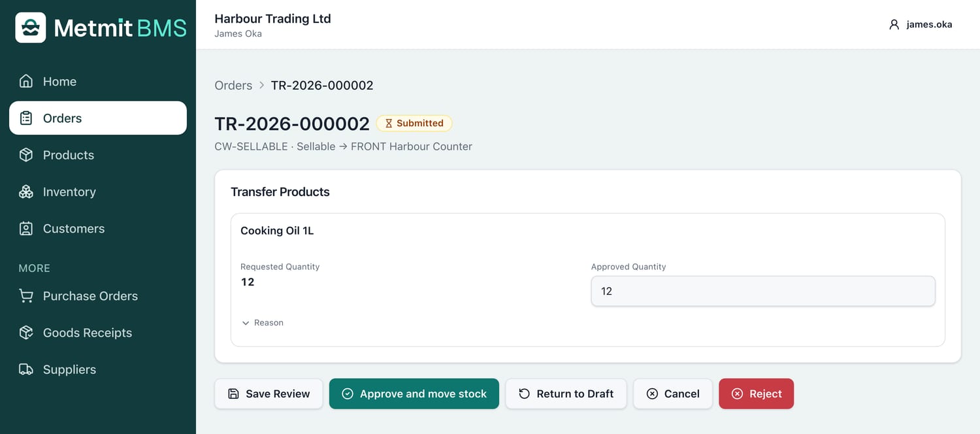The width and height of the screenshot is (980, 434).
Task: Click the circular arrow icon on Return to Draft
Action: coord(524,393)
